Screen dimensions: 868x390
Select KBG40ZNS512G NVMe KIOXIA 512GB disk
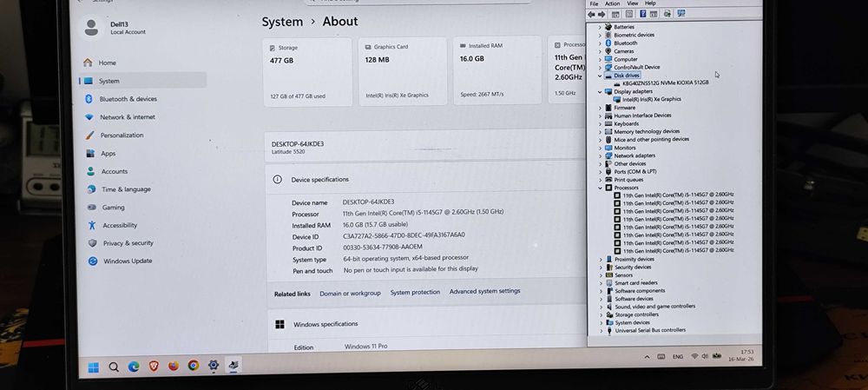pos(665,83)
